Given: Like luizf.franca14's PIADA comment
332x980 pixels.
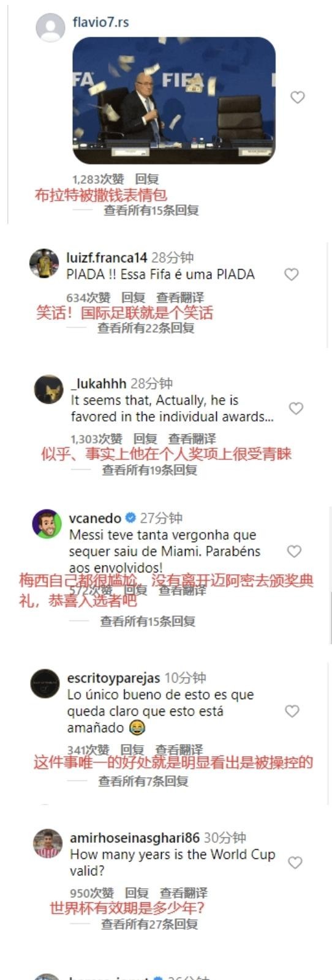Looking at the screenshot, I should coord(292,275).
